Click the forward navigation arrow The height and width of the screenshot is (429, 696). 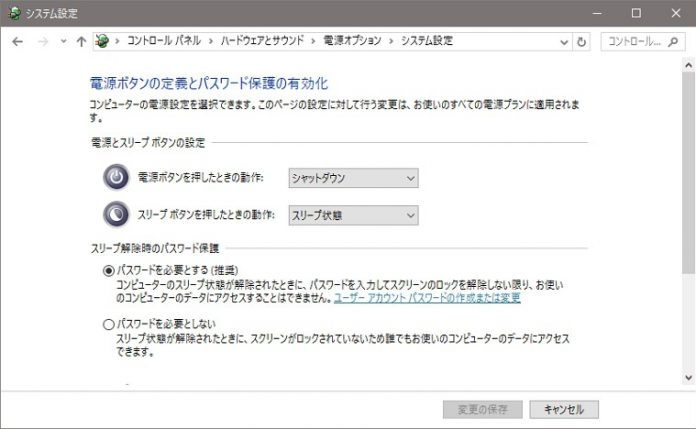(43, 42)
